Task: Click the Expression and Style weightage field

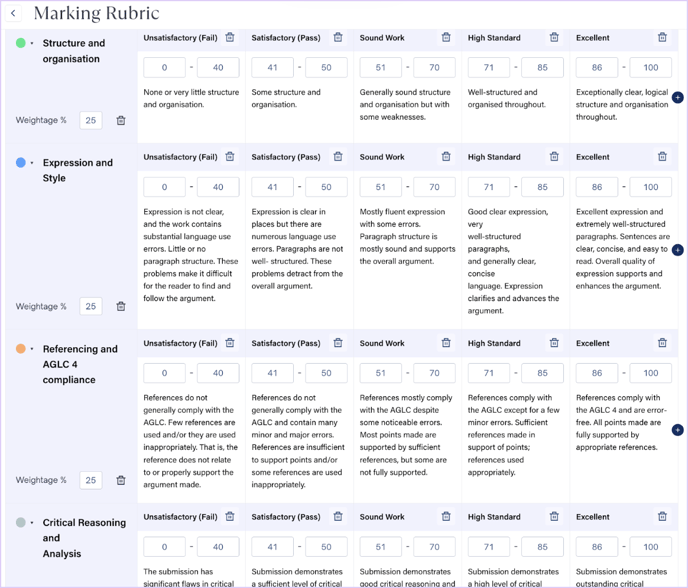Action: click(91, 307)
